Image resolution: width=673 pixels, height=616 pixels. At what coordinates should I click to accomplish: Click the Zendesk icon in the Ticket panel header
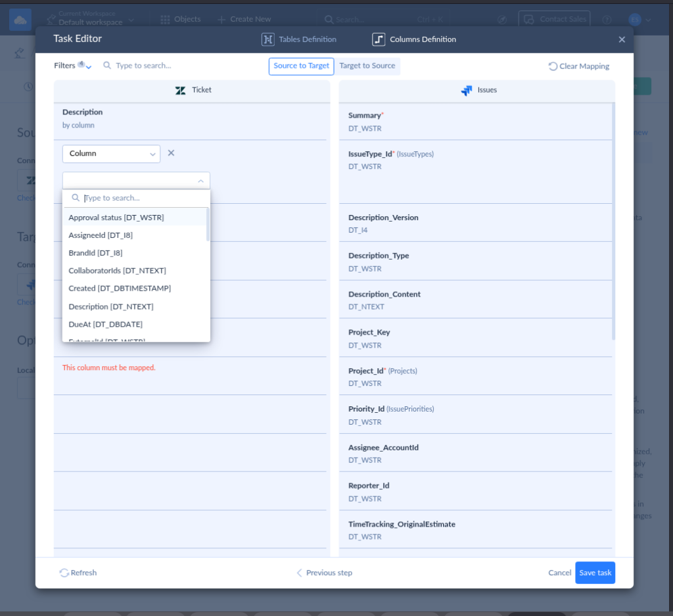[x=181, y=89]
